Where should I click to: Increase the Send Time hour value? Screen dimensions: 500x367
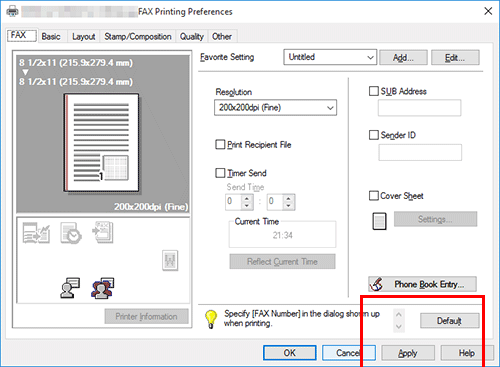[247, 198]
